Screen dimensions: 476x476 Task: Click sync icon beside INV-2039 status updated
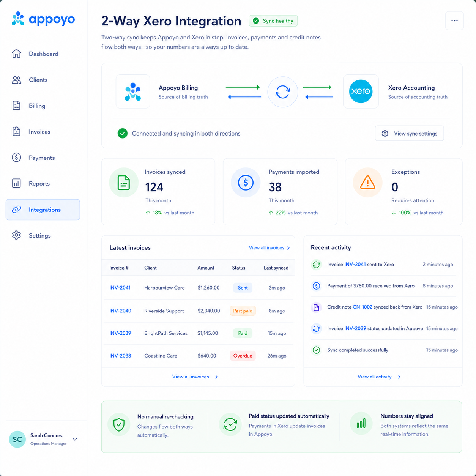(x=316, y=329)
